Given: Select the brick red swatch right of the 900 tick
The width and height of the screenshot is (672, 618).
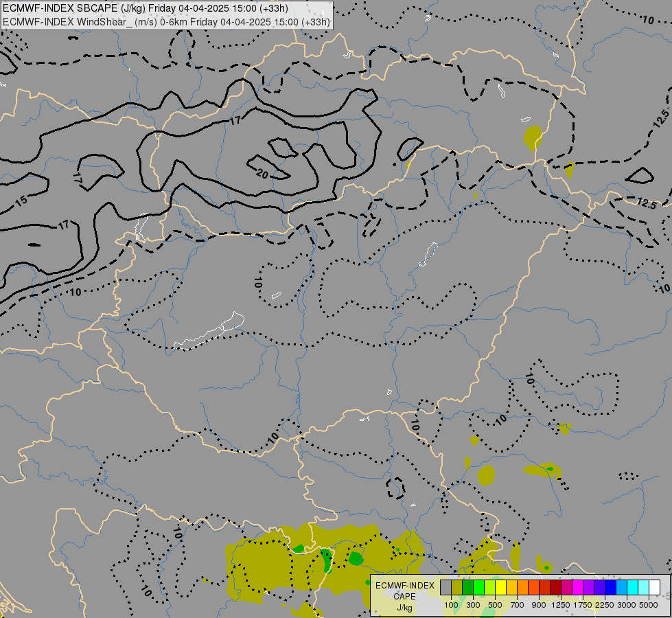Looking at the screenshot, I should 545,588.
